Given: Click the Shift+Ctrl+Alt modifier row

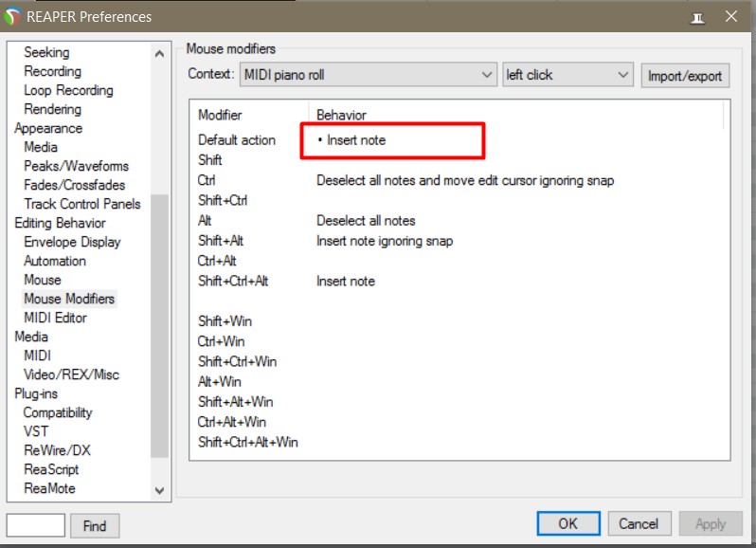Looking at the screenshot, I should tap(233, 282).
